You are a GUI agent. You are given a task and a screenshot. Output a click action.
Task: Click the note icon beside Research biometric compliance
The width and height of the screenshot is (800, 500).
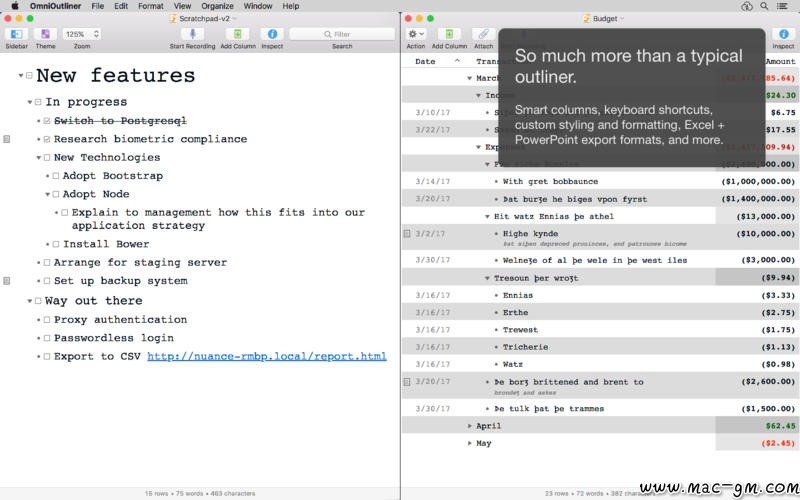tap(7, 139)
